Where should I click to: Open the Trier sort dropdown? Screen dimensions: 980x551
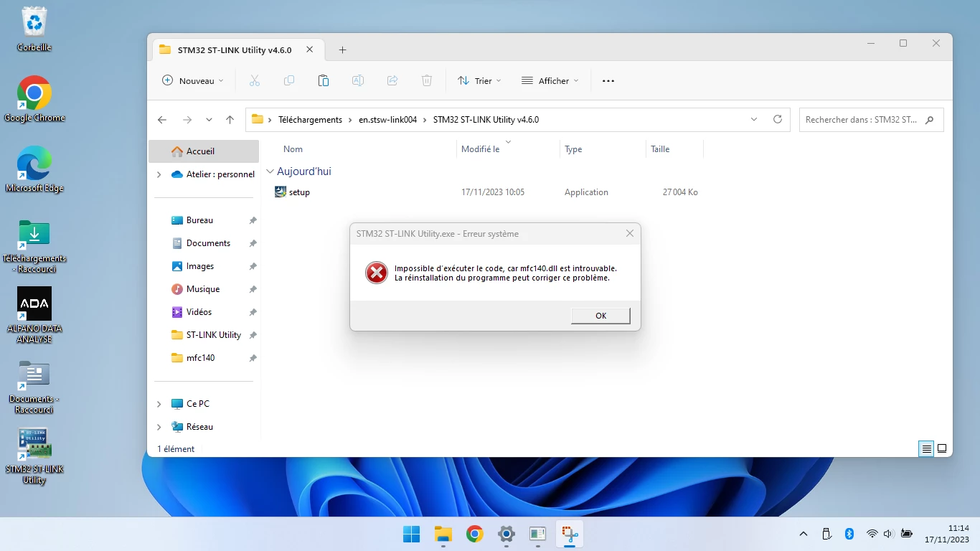click(x=479, y=81)
